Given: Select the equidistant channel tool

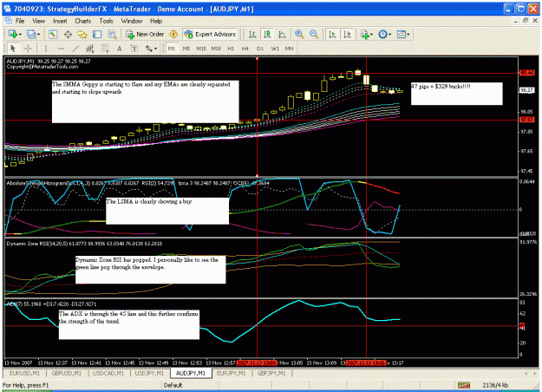Looking at the screenshot, I should 90,49.
